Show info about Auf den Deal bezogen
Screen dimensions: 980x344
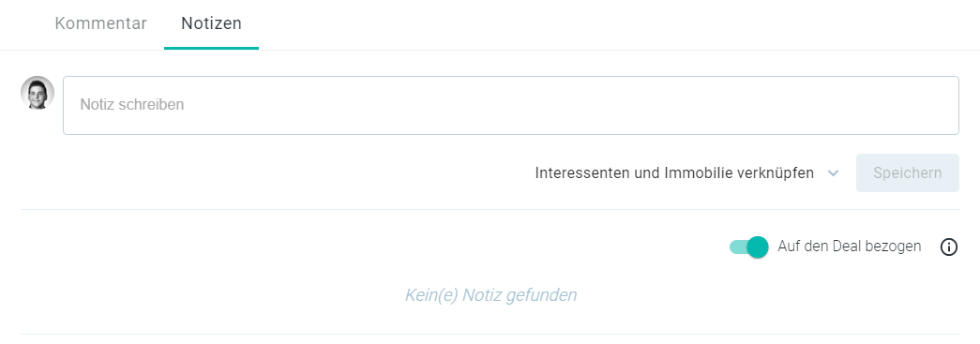[x=948, y=247]
